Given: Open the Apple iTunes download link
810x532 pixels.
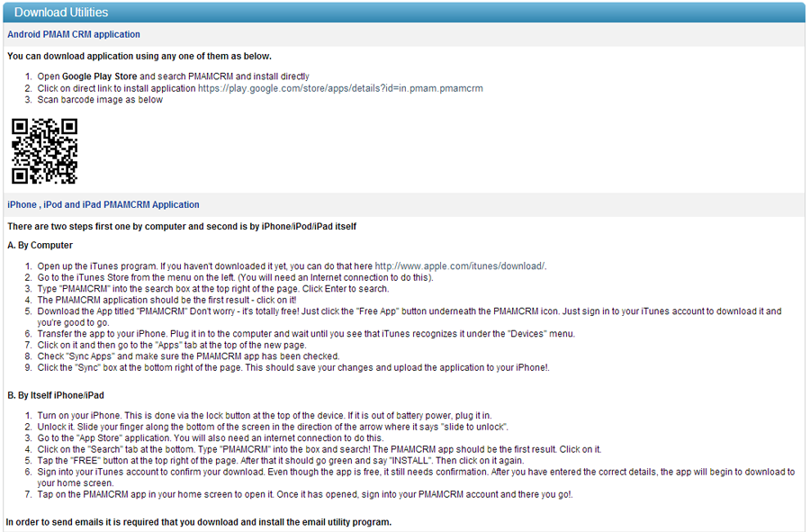Looking at the screenshot, I should click(460, 266).
